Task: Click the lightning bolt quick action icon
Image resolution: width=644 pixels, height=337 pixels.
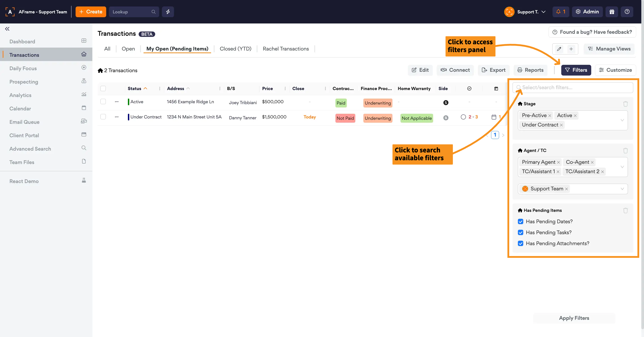Action: click(168, 12)
